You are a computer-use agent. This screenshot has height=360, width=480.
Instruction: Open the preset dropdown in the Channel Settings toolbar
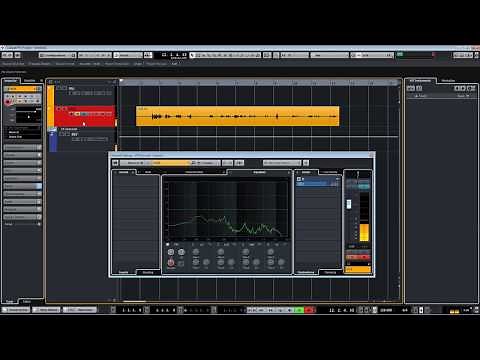(x=282, y=163)
